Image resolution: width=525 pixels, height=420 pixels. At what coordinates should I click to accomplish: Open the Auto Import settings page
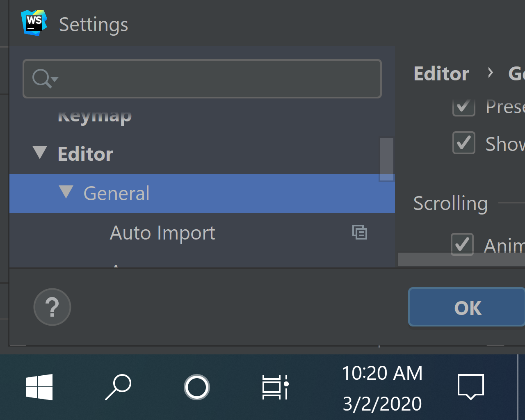(x=162, y=233)
